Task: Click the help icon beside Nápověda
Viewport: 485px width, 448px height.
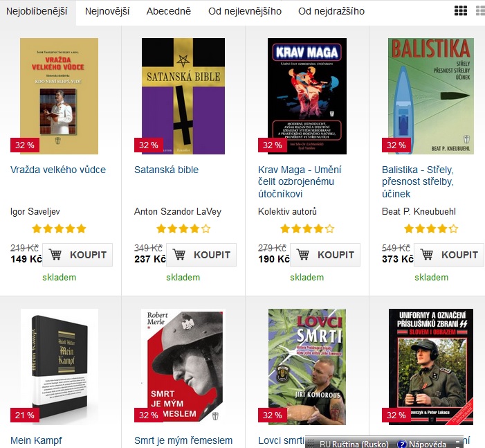Action: [x=401, y=444]
